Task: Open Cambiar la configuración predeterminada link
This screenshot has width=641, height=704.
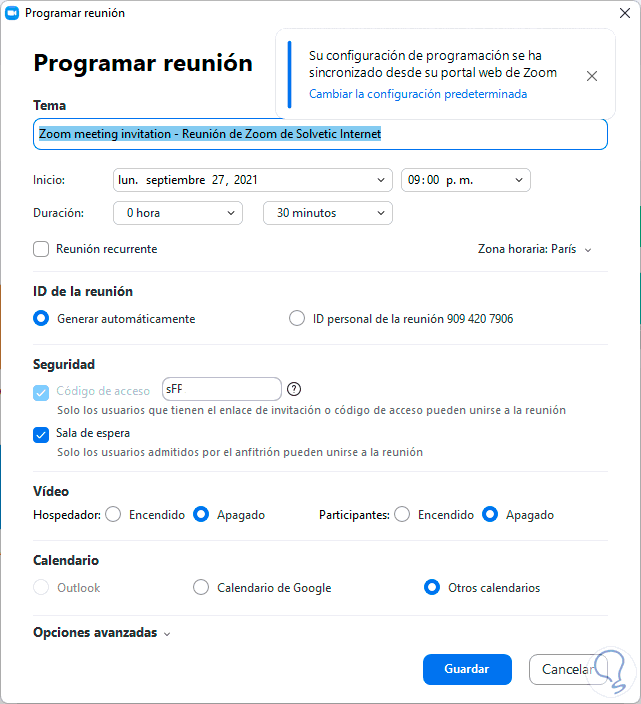Action: (418, 94)
